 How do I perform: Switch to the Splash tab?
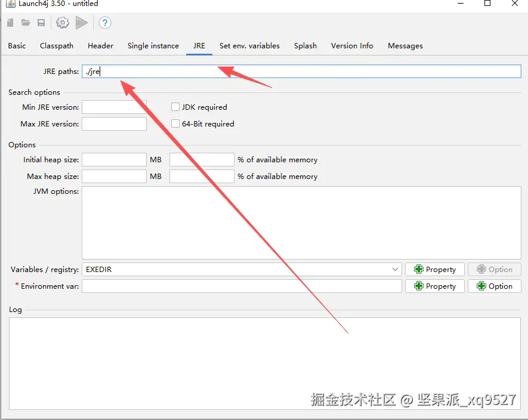(x=305, y=46)
